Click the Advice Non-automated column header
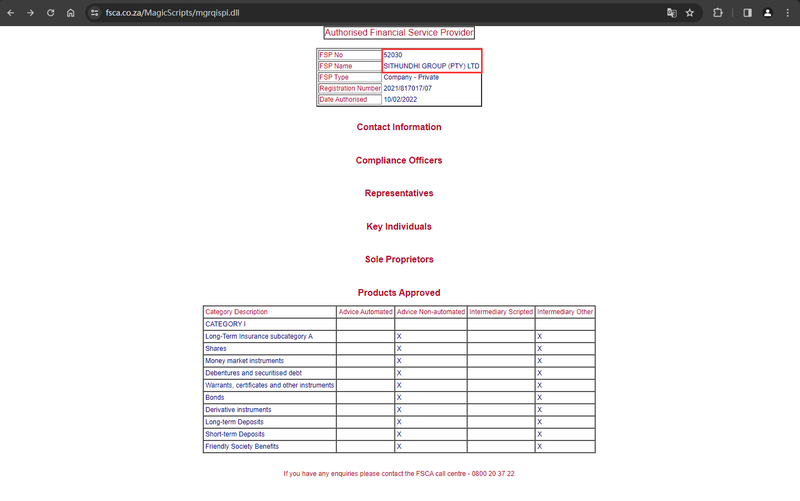800x501 pixels. [x=431, y=312]
